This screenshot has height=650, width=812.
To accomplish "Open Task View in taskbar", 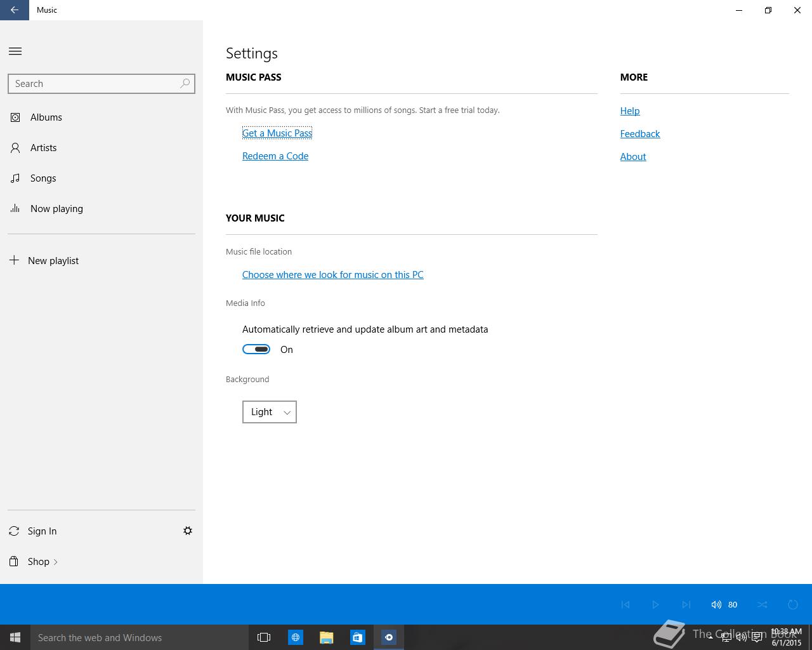I will pos(264,637).
